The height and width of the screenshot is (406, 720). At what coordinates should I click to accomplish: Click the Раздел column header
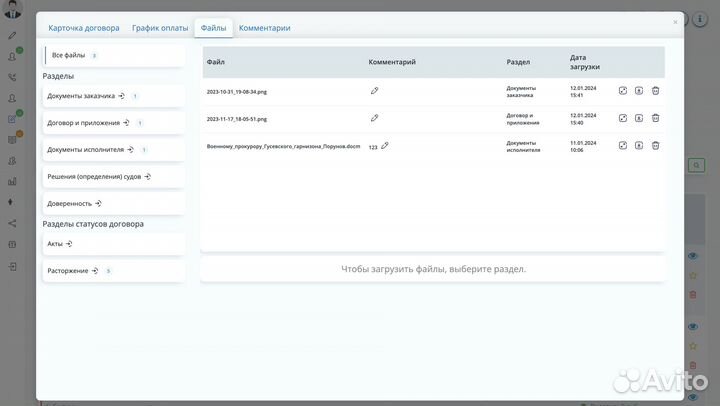coord(518,62)
